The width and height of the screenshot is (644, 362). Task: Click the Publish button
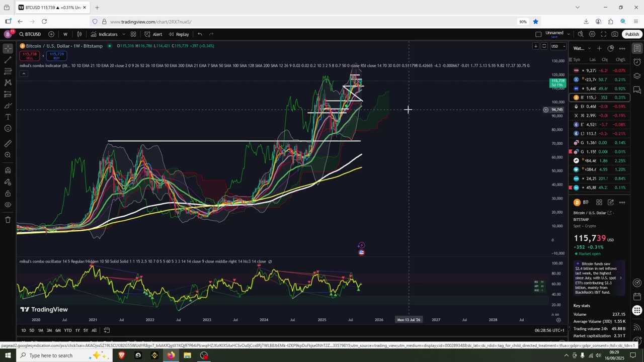(x=632, y=34)
